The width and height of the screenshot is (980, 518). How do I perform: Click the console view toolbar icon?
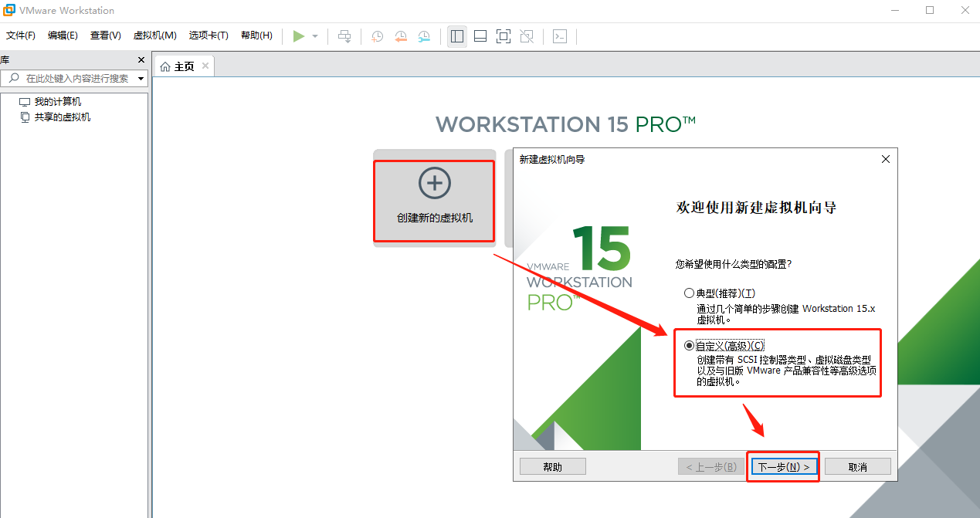coord(560,36)
